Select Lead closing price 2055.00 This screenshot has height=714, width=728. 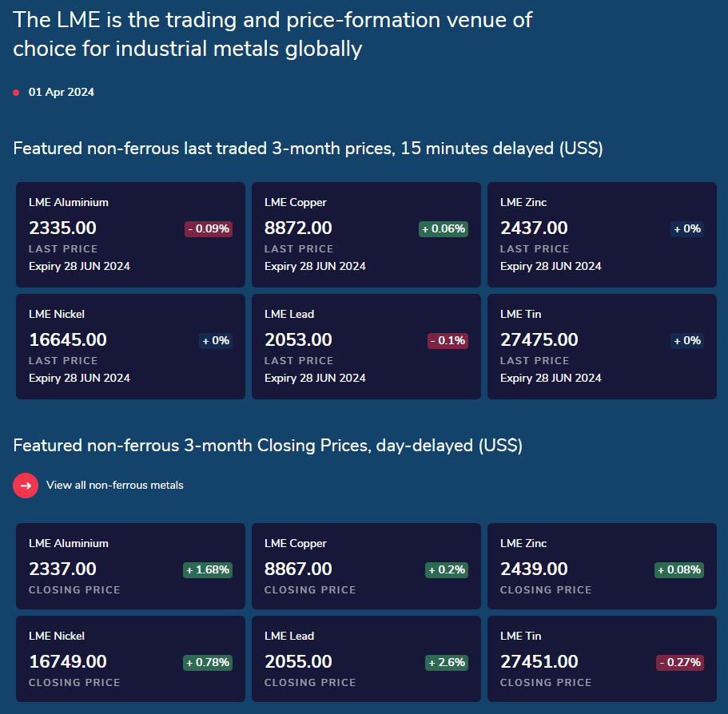coord(298,661)
